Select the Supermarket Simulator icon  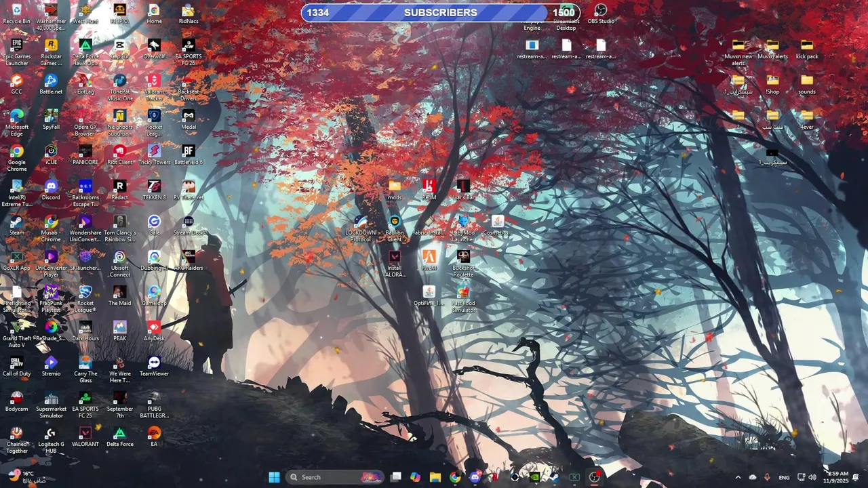click(51, 405)
